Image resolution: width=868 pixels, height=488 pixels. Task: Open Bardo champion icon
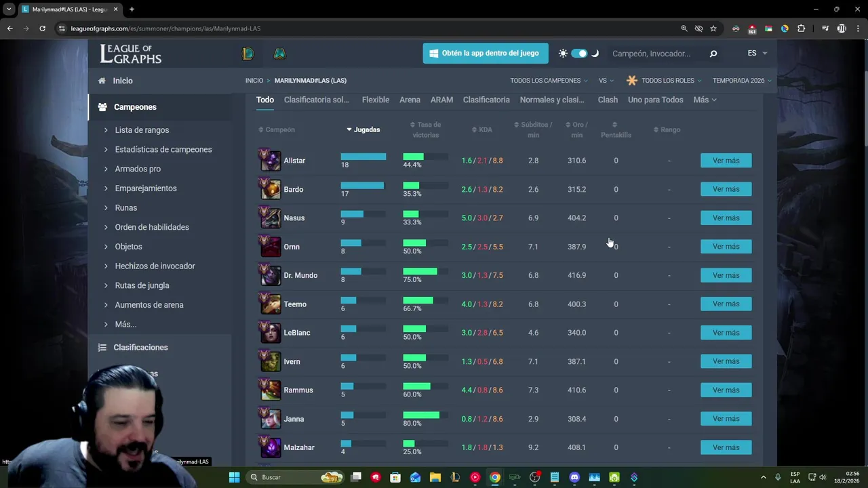coord(270,189)
